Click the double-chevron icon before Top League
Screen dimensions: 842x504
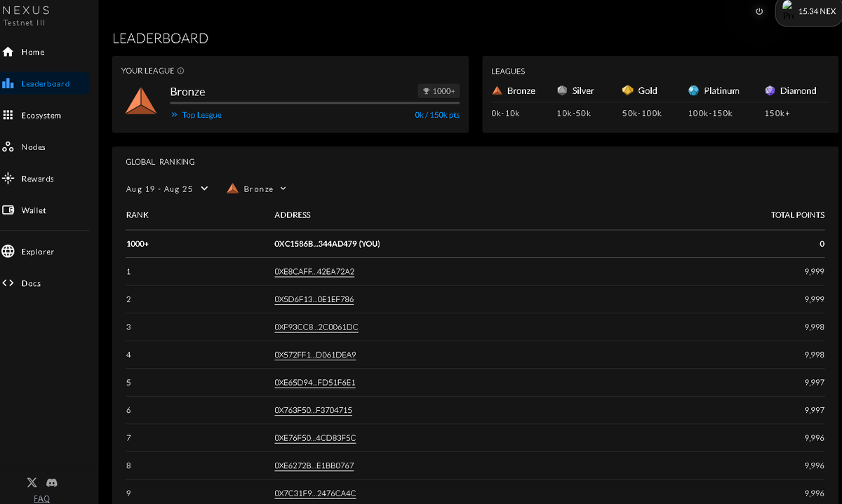pos(174,114)
